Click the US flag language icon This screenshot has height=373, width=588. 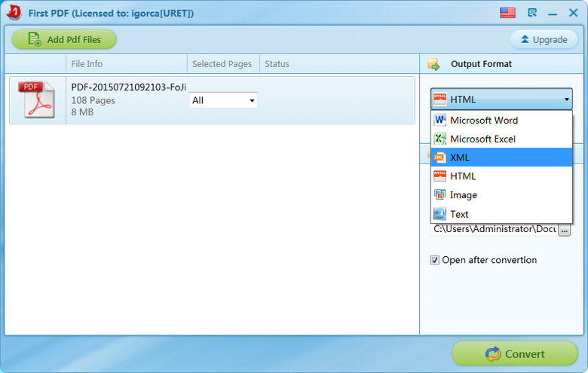click(507, 13)
